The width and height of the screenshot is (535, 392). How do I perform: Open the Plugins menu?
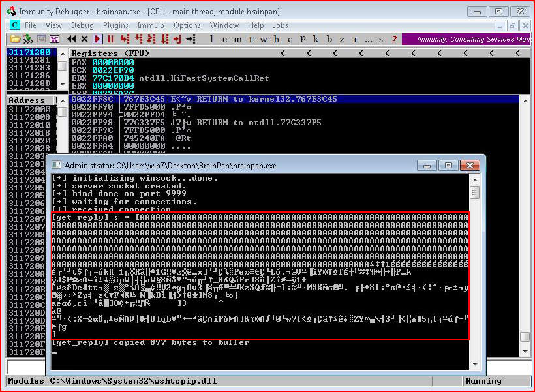(x=115, y=25)
